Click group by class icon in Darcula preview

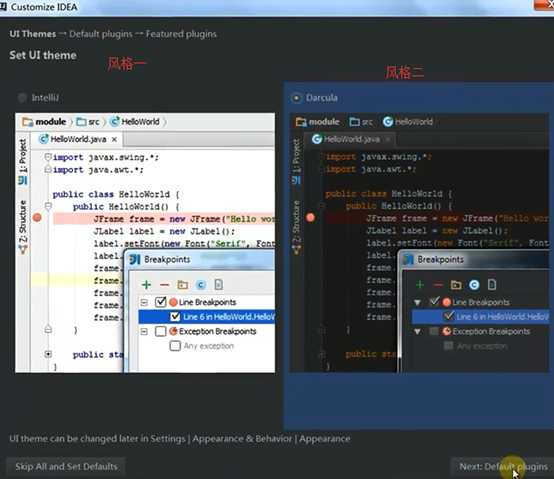[474, 285]
